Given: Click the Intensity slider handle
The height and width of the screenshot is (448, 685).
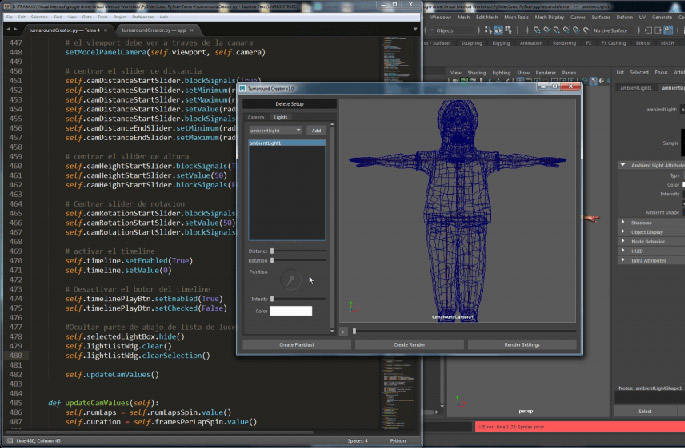Looking at the screenshot, I should coord(272,299).
